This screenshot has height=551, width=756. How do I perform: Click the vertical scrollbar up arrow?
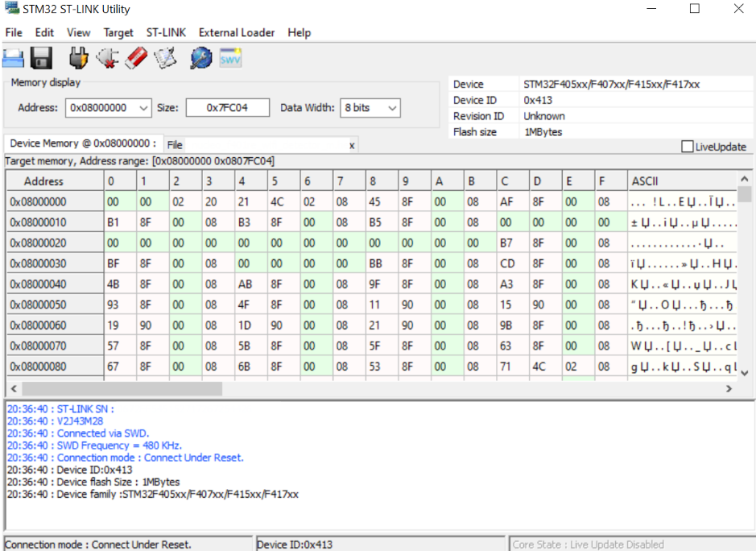tap(745, 179)
